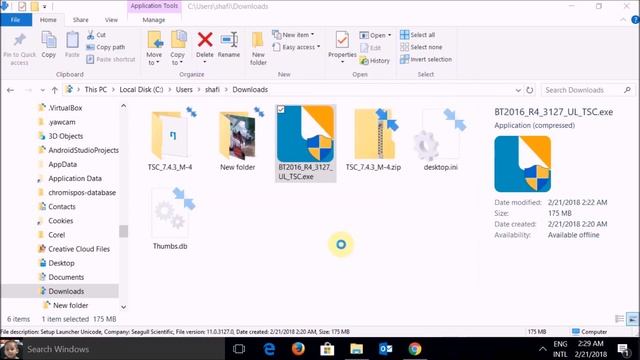Open the Copy to menu
Screen dimensions: 640x360
(178, 48)
